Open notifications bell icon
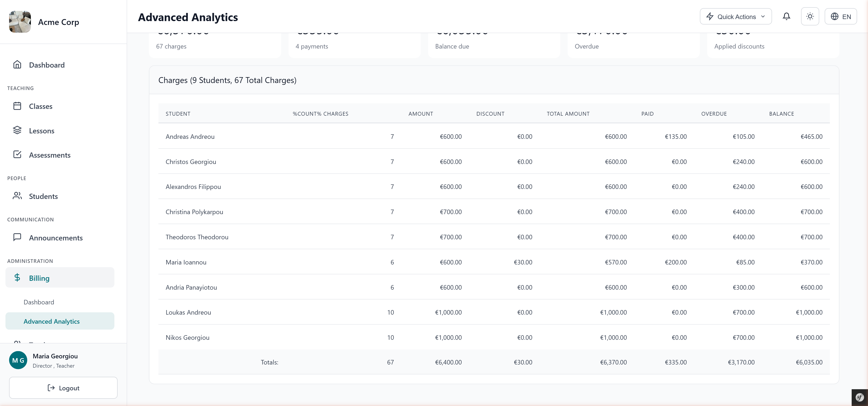Image resolution: width=868 pixels, height=406 pixels. [786, 17]
